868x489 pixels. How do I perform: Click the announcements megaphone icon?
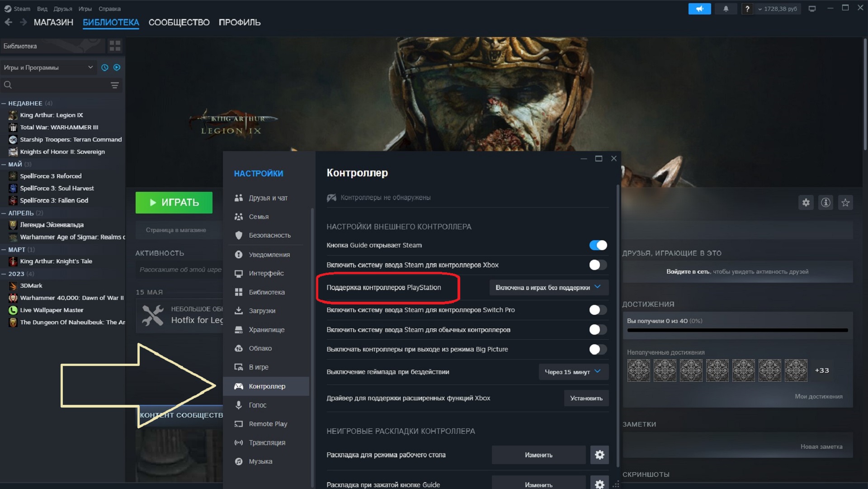(699, 9)
